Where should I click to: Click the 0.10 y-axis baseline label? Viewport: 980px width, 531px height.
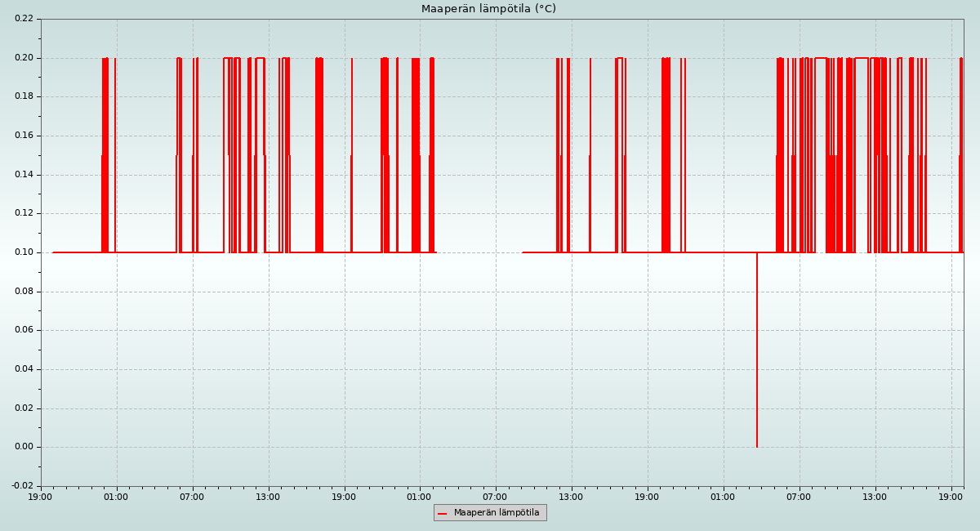[x=24, y=252]
